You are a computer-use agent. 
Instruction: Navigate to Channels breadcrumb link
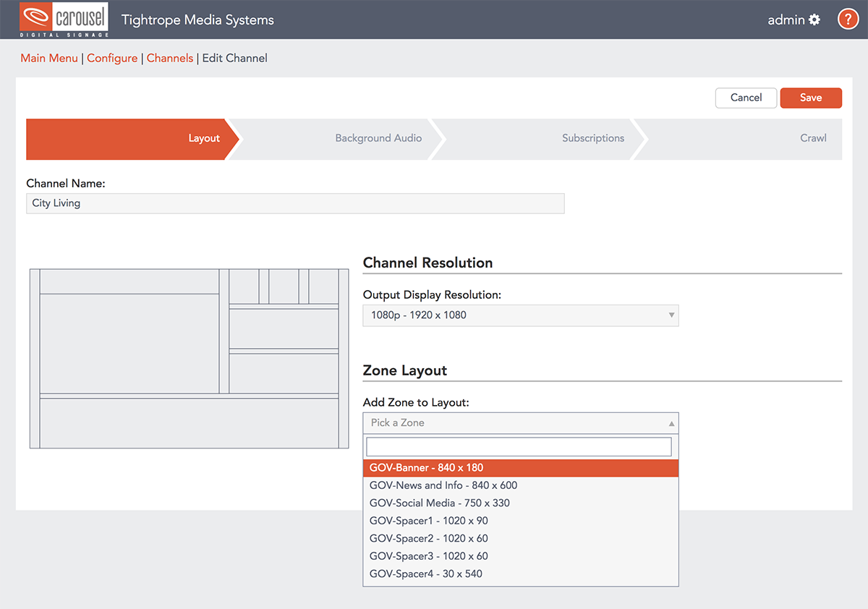170,58
